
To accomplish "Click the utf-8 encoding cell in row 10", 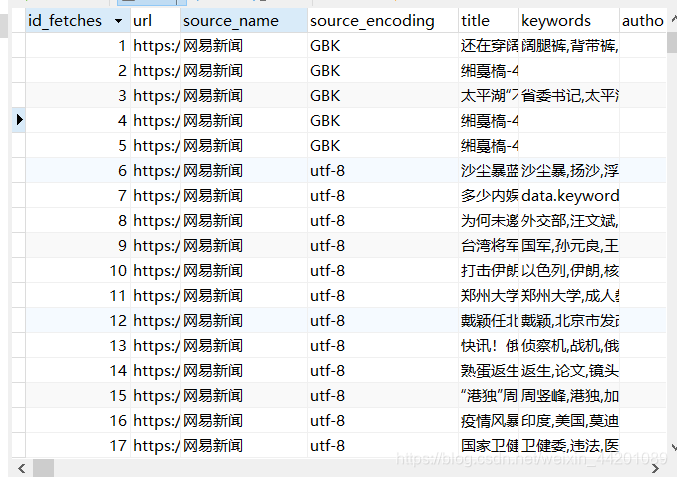I will point(383,271).
